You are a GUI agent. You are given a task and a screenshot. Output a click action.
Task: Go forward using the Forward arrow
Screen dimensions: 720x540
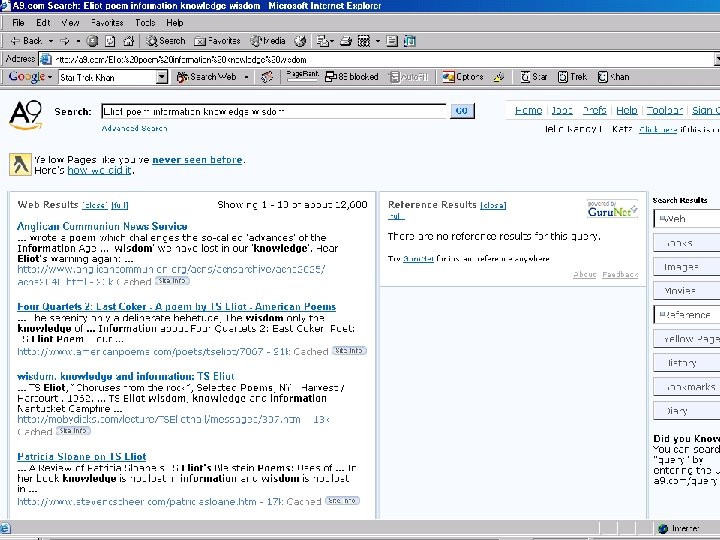(65, 41)
